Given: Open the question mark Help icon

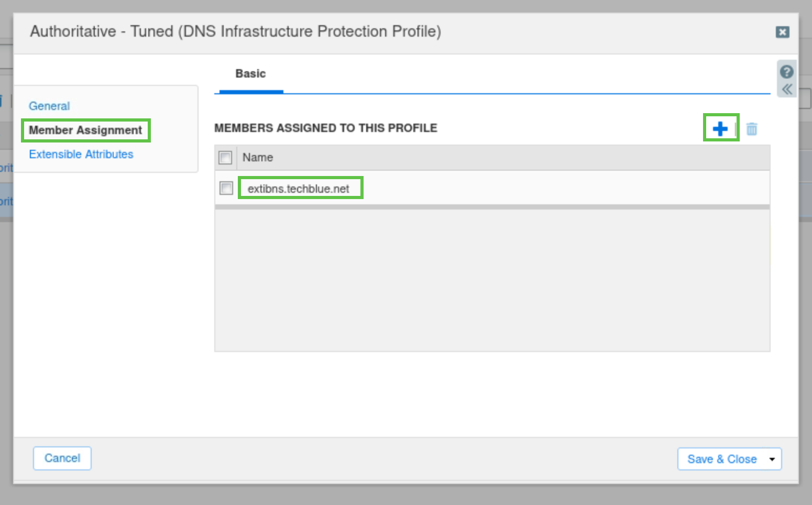Looking at the screenshot, I should [x=786, y=72].
